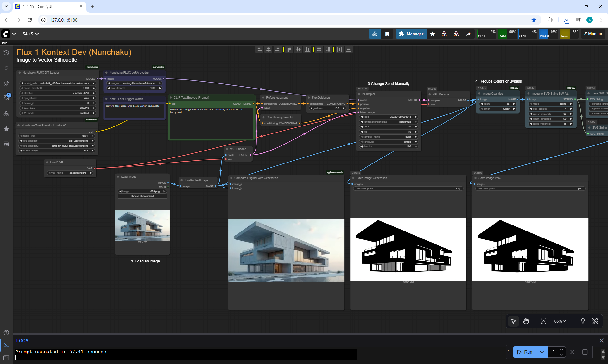Click the fit view icon
Image resolution: width=608 pixels, height=364 pixels.
(x=543, y=321)
